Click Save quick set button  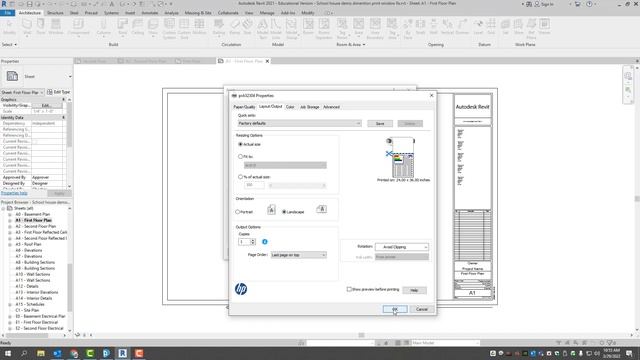(380, 123)
